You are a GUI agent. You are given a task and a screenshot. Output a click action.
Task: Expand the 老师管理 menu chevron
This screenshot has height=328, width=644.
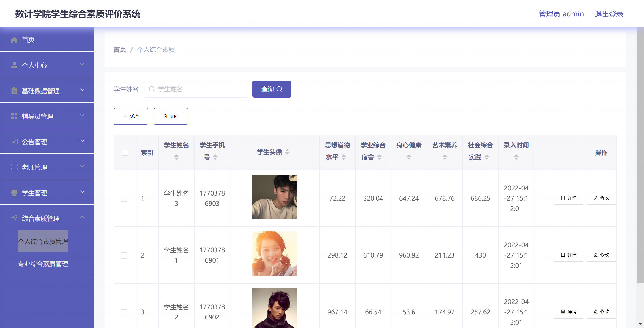82,166
